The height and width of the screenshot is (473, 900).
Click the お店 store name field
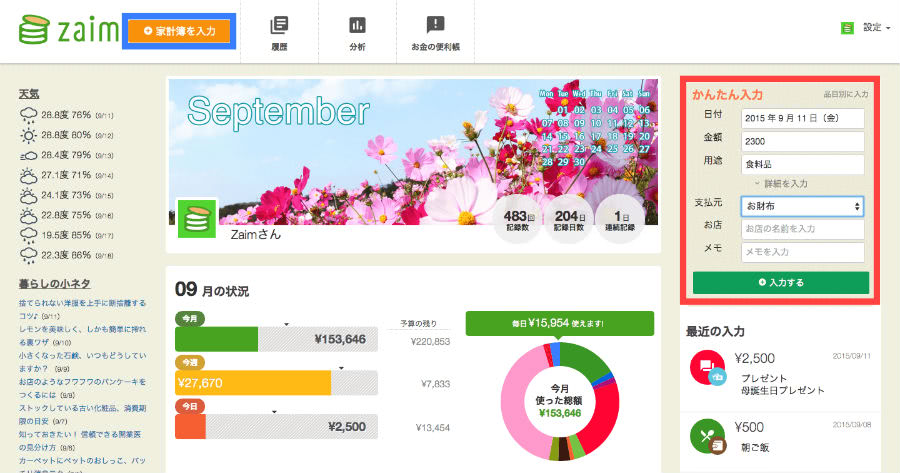coord(802,228)
